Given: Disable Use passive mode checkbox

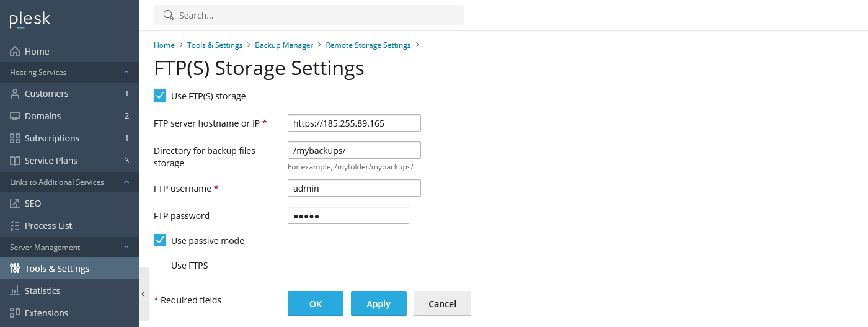Looking at the screenshot, I should click(x=160, y=240).
